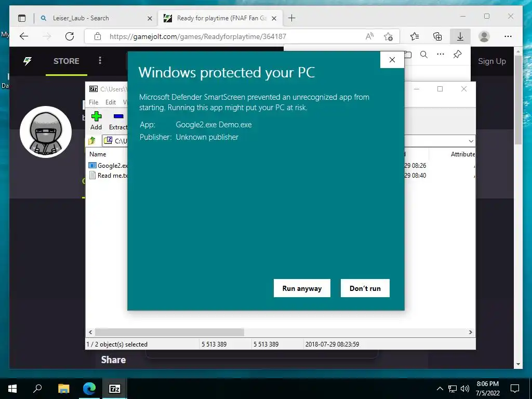Go up one folder in 7-Zip
Screen dimensions: 532x399
point(91,140)
